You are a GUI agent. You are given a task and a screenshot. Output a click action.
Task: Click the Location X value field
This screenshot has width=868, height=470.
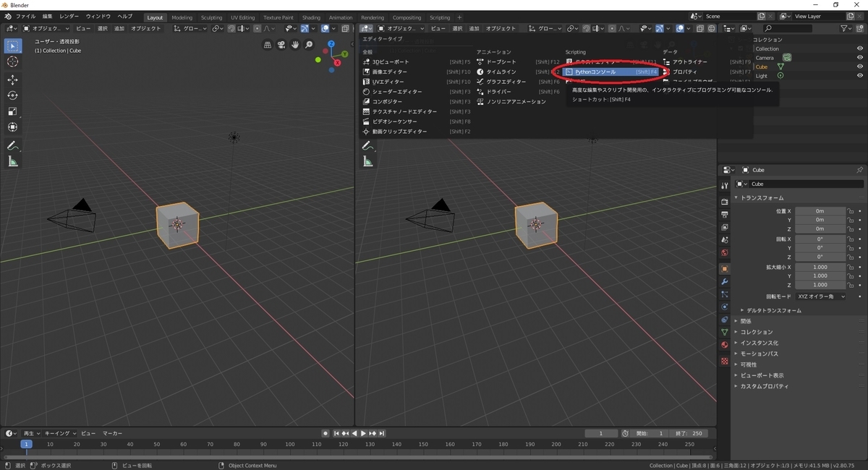tap(820, 210)
